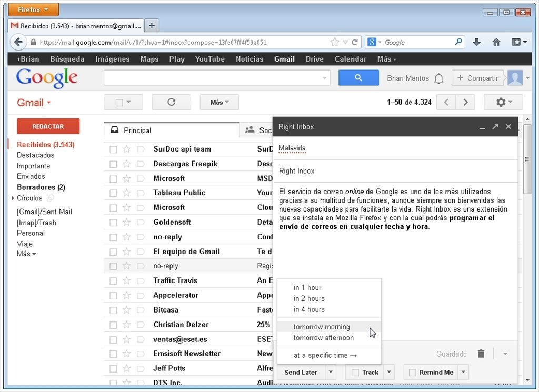Tick the Emsisoft Newsletter checkbox
This screenshot has height=392, width=539.
coord(113,354)
